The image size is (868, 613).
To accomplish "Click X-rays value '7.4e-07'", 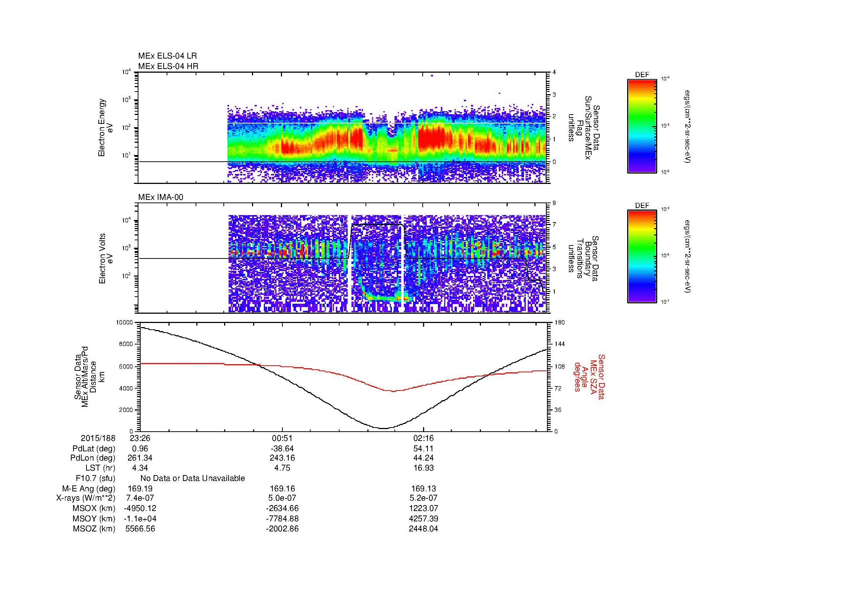I will click(x=140, y=498).
